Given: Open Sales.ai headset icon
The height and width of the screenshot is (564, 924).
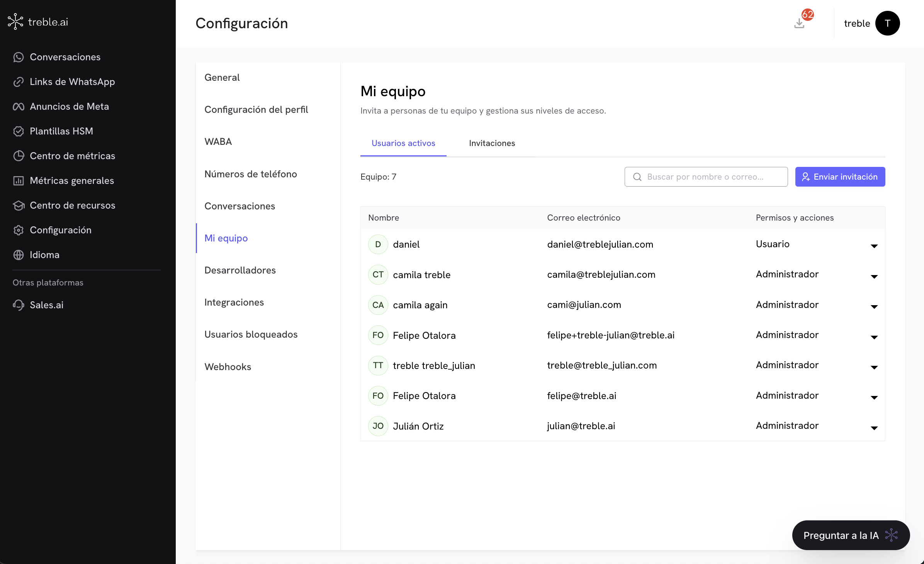Looking at the screenshot, I should (x=18, y=305).
